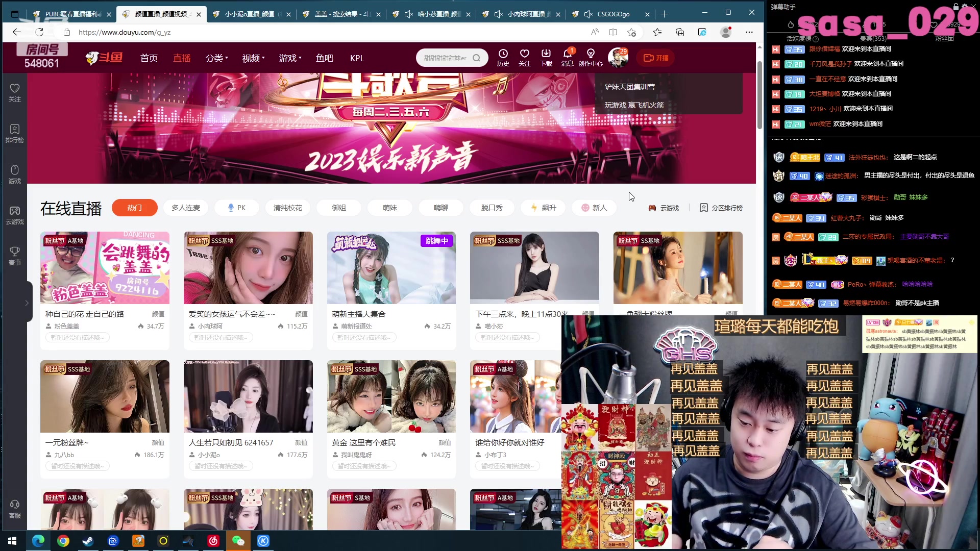Viewport: 980px width, 551px height.
Task: Open the 历史 history clock icon
Action: click(x=503, y=57)
